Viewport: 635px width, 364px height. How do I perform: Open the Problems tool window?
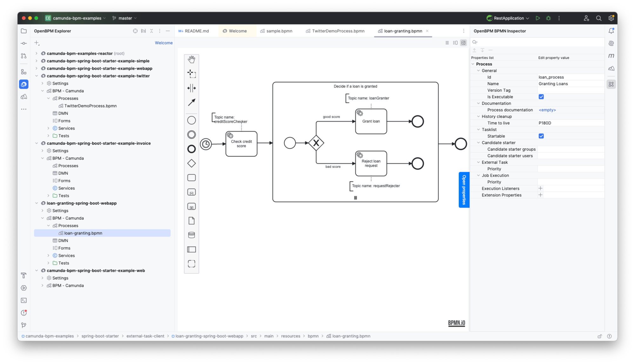tap(24, 313)
